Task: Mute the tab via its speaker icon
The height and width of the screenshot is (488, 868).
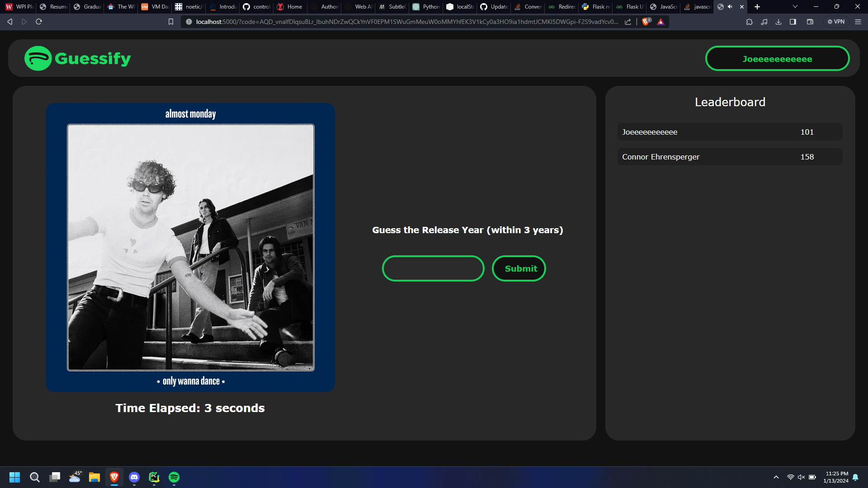Action: click(730, 7)
